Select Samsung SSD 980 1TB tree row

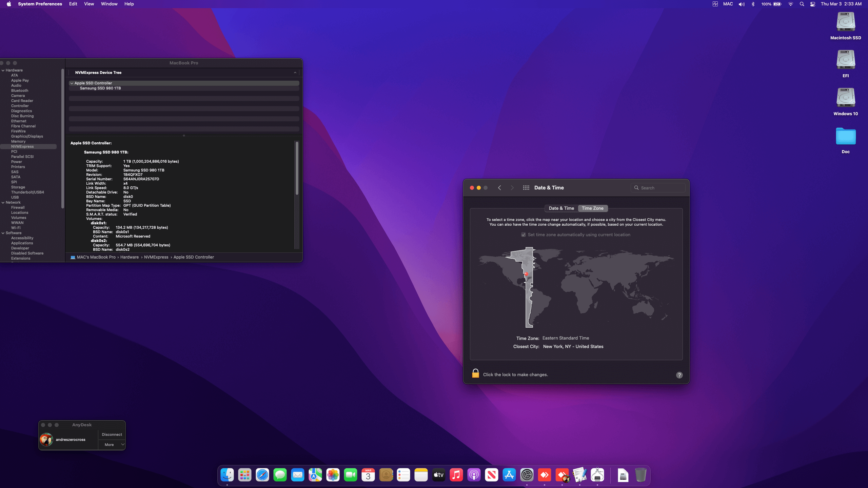(x=184, y=88)
